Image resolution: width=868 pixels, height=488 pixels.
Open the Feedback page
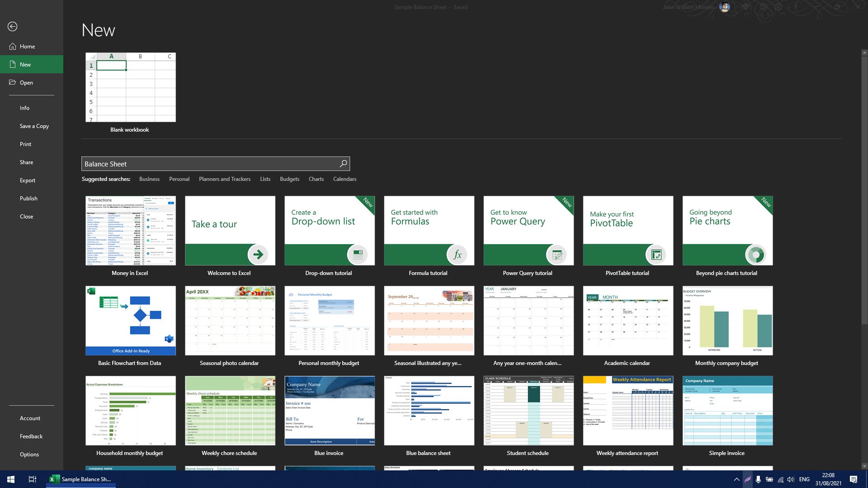pos(32,436)
